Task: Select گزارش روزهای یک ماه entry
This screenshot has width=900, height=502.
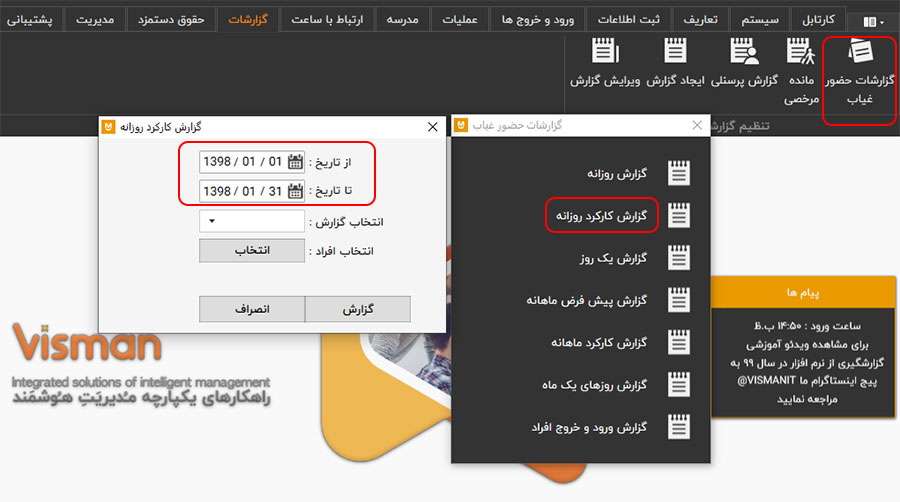Action: click(594, 385)
